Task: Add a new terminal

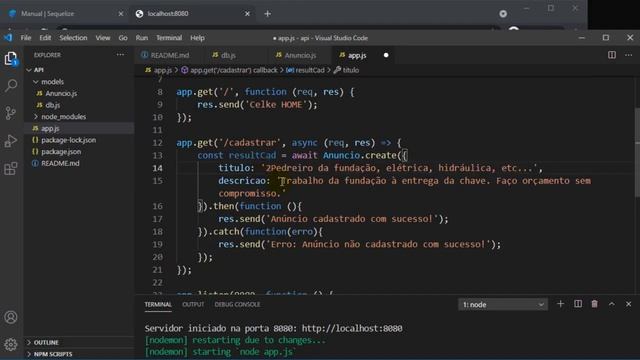Action: click(560, 304)
